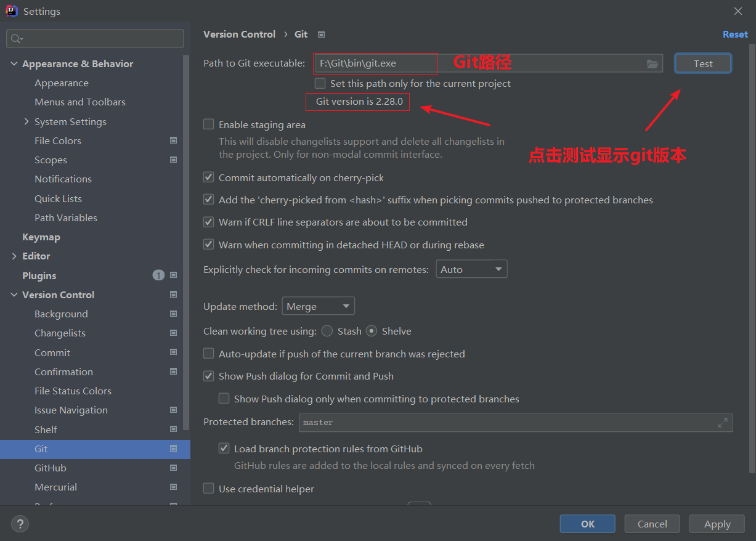Click the Plugins update count badge
Screen dimensions: 756x541
coord(158,275)
